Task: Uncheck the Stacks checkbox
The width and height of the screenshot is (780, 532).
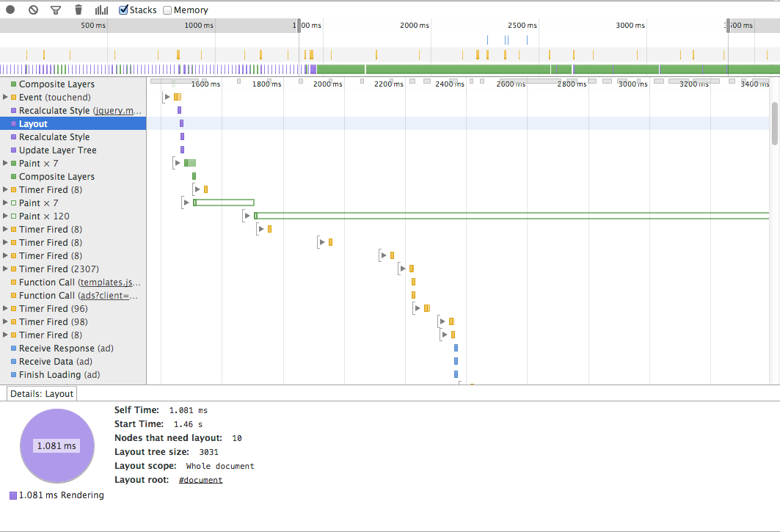Action: click(x=124, y=10)
